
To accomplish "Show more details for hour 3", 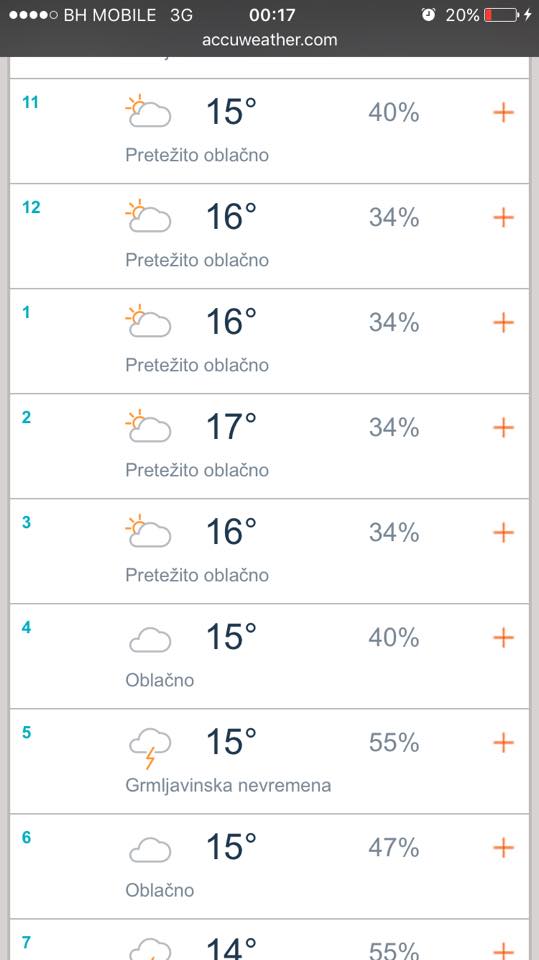I will click(x=503, y=533).
